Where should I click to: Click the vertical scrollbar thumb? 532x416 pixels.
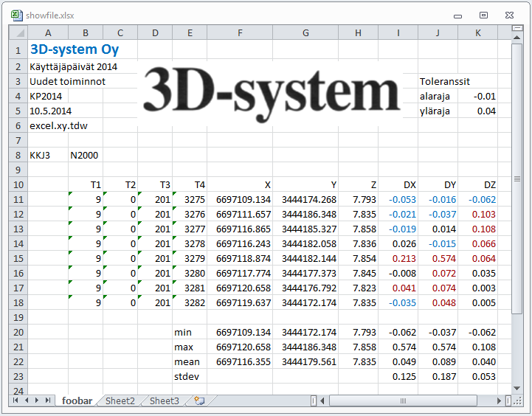point(517,178)
